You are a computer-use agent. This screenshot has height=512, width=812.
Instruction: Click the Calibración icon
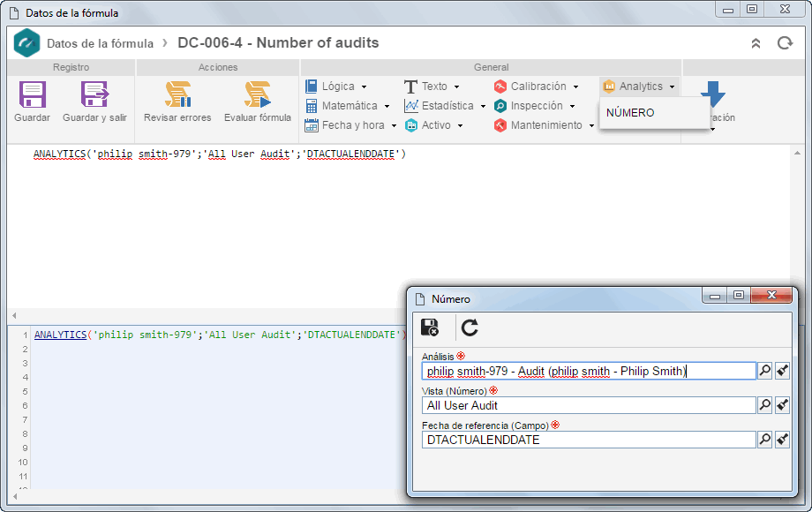pyautogui.click(x=500, y=87)
